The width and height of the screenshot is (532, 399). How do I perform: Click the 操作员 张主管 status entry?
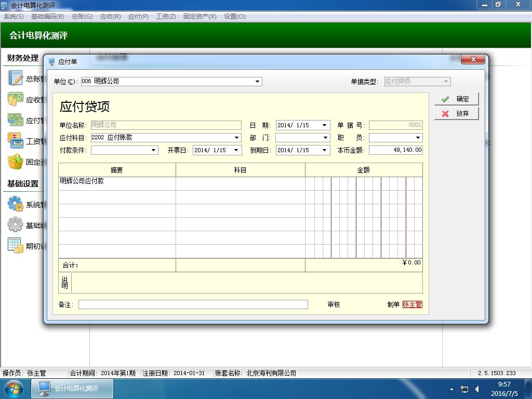coord(24,373)
